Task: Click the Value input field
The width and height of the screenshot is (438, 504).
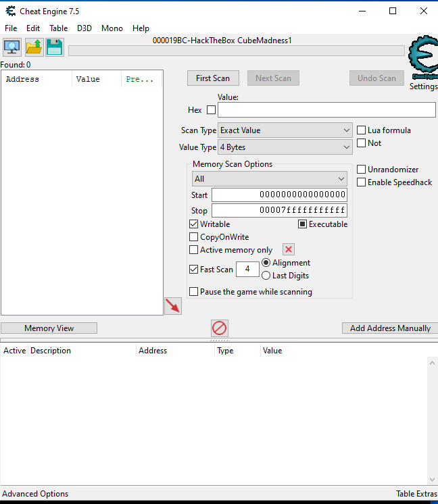Action: click(326, 110)
